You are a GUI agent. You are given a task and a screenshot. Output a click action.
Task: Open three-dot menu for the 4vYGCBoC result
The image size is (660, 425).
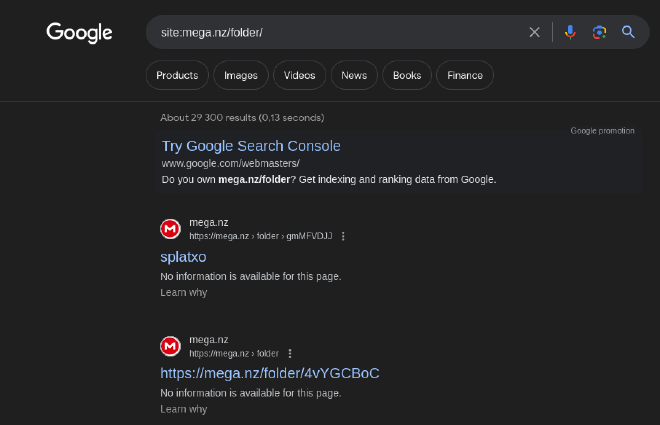tap(290, 353)
